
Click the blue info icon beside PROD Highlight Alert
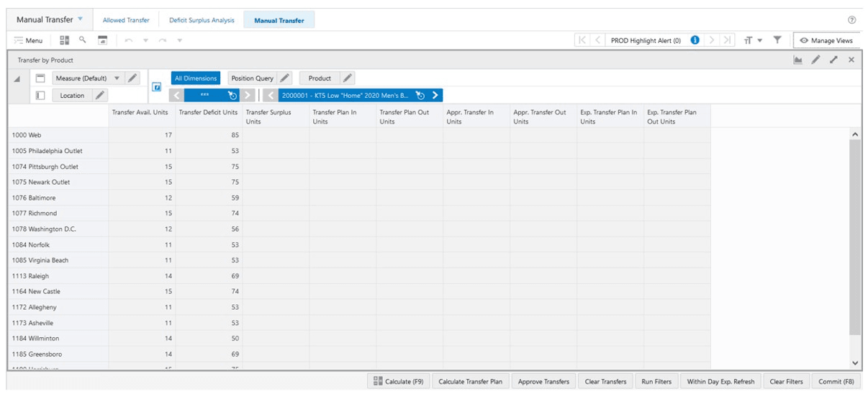tap(695, 40)
